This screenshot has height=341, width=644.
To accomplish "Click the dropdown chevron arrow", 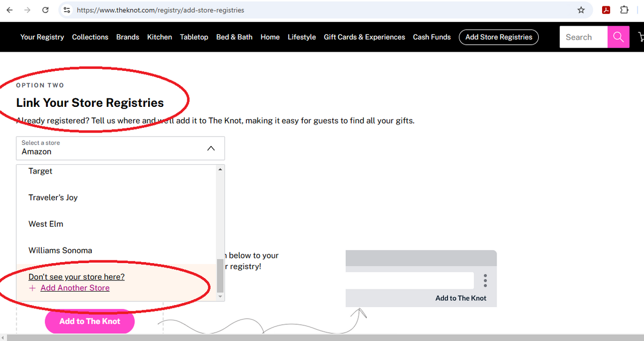I will tap(211, 148).
